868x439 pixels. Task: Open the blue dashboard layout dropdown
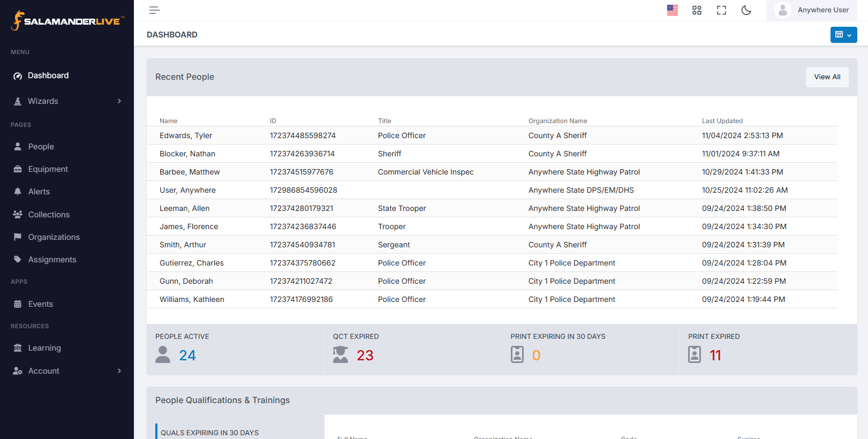click(x=843, y=35)
